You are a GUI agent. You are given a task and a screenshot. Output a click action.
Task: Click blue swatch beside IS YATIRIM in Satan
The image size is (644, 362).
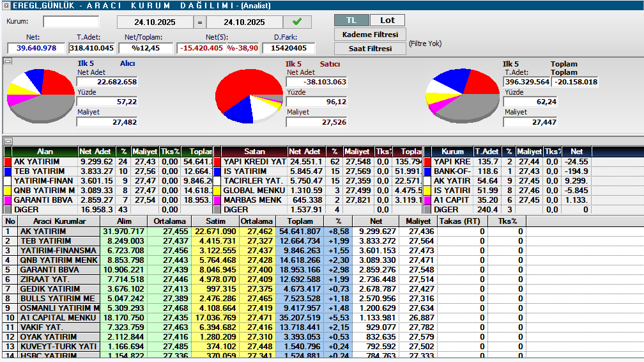click(x=217, y=171)
